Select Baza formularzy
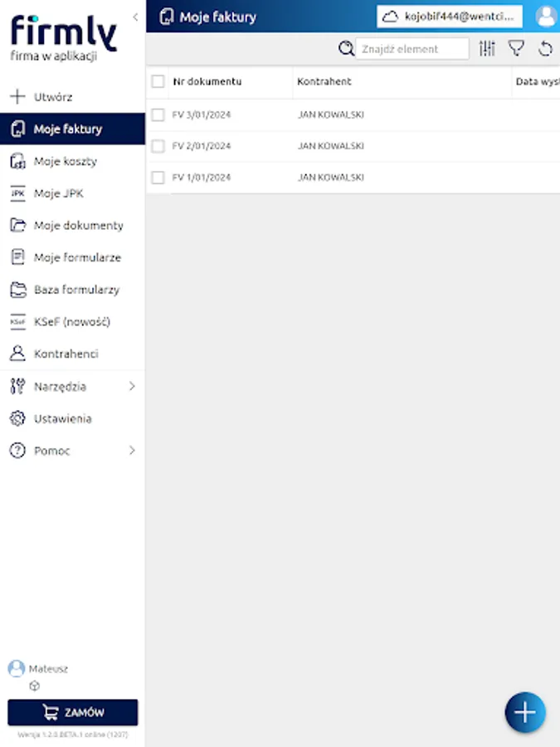The height and width of the screenshot is (747, 560). tap(72, 290)
